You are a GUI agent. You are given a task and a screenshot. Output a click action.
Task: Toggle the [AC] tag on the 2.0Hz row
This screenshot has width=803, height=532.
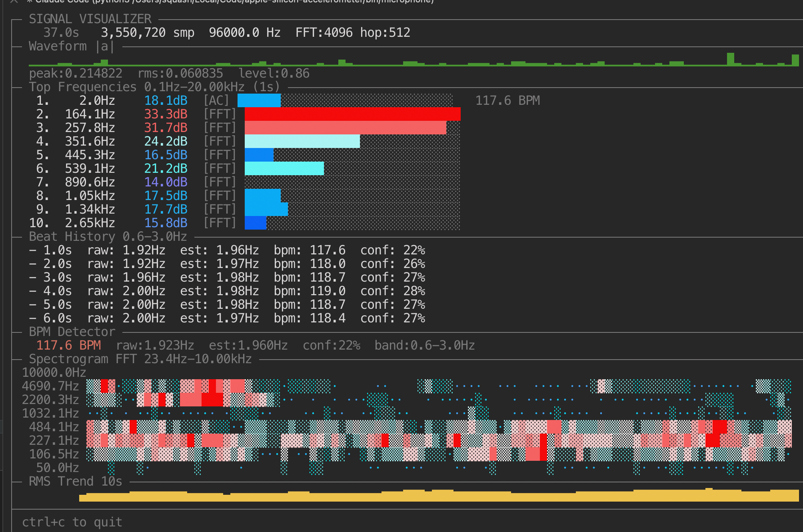(215, 100)
